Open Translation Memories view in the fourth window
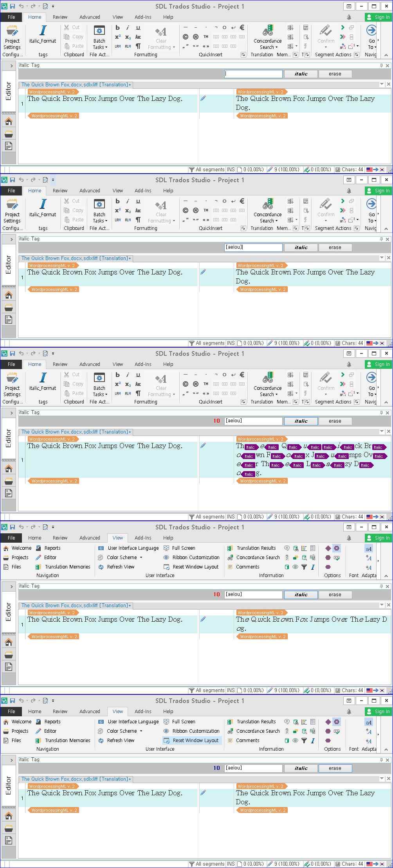393x868 pixels. (63, 567)
